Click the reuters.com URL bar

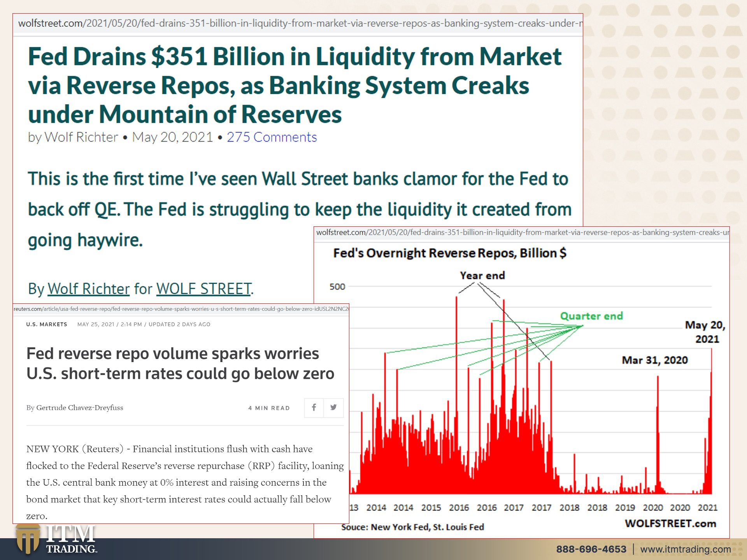coord(181,309)
